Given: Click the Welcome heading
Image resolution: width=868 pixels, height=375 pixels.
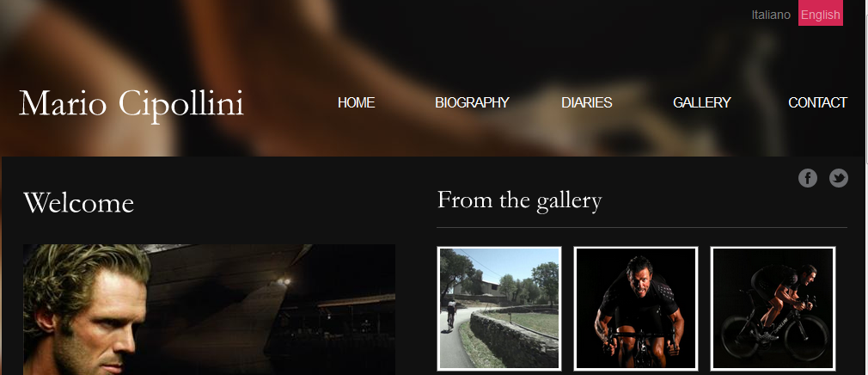Looking at the screenshot, I should pyautogui.click(x=78, y=203).
